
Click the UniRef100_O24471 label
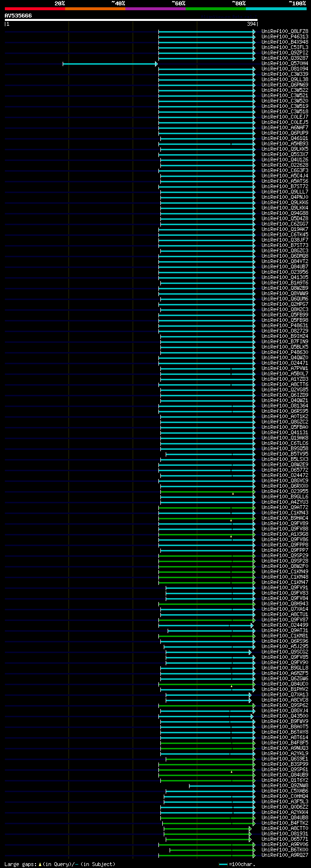click(285, 363)
